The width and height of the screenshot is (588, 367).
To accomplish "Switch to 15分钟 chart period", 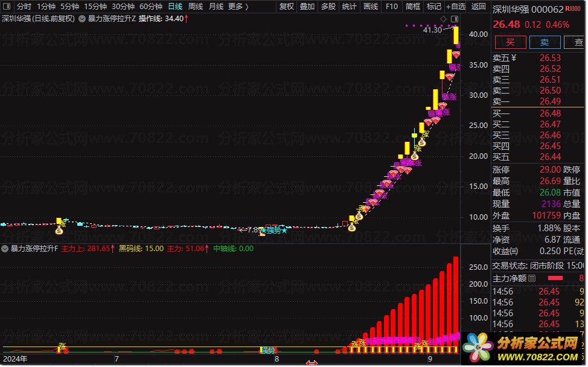I will [x=95, y=7].
